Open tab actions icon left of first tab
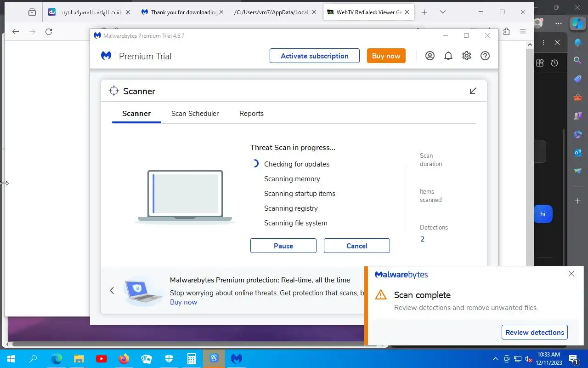The height and width of the screenshot is (368, 588). tap(32, 12)
